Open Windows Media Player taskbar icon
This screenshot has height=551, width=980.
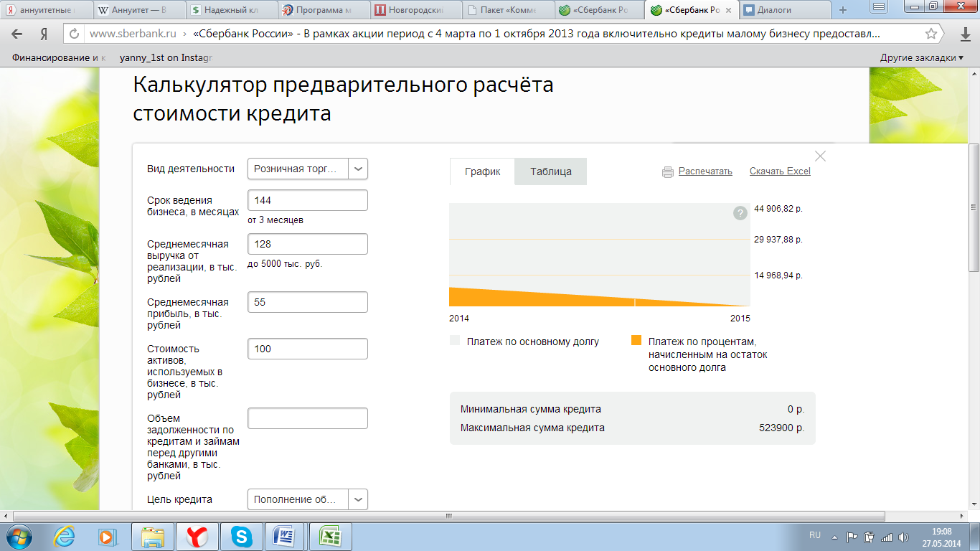coord(106,537)
